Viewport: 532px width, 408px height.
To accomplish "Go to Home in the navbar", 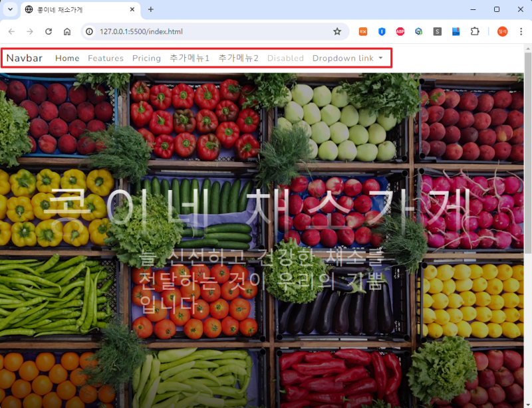I will pyautogui.click(x=67, y=58).
